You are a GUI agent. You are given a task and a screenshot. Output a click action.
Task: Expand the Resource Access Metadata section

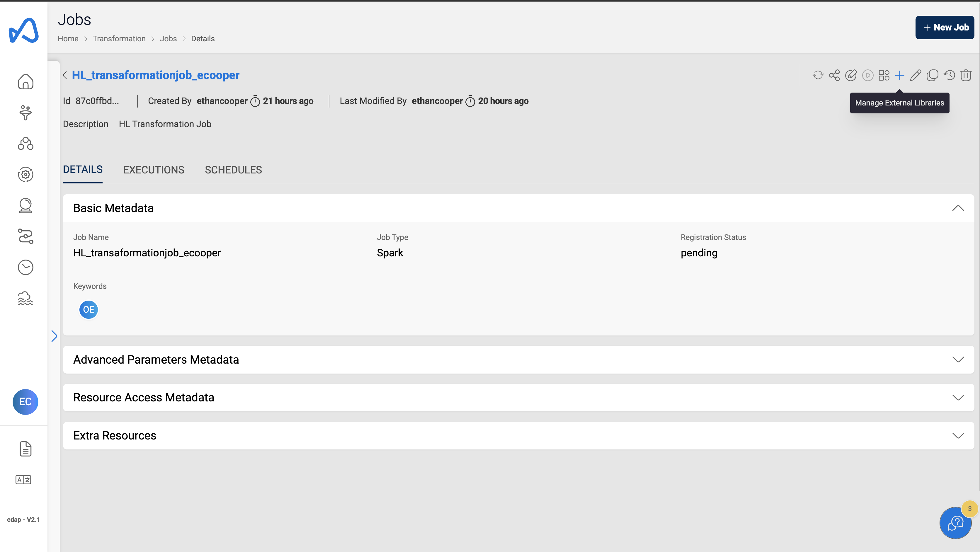click(958, 398)
